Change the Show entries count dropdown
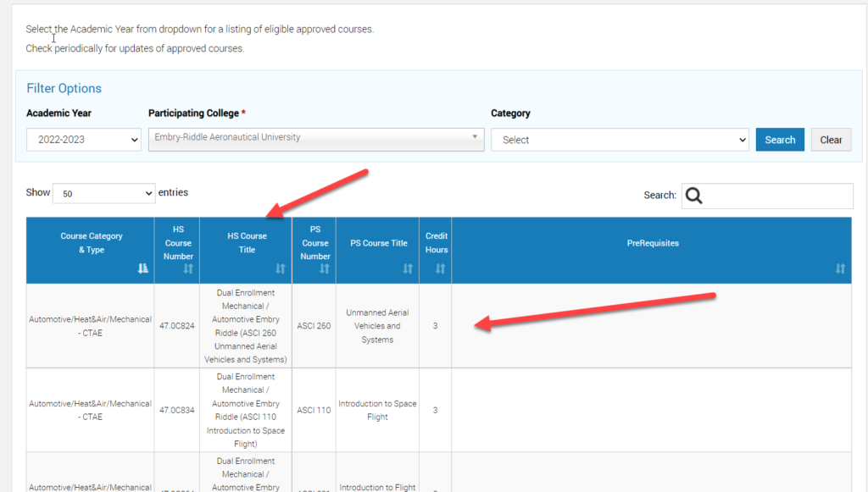The width and height of the screenshot is (868, 492). click(x=103, y=194)
